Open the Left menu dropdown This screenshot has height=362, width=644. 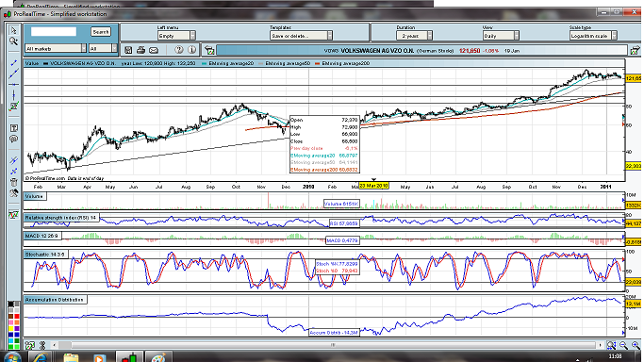[176, 36]
